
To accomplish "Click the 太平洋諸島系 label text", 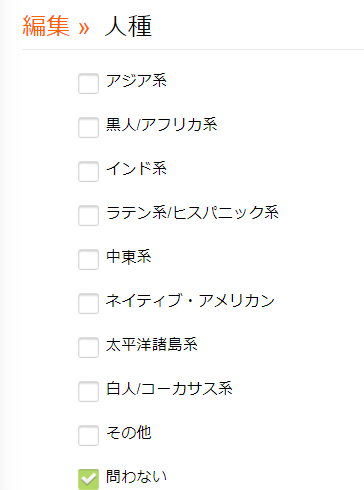I will click(152, 345).
